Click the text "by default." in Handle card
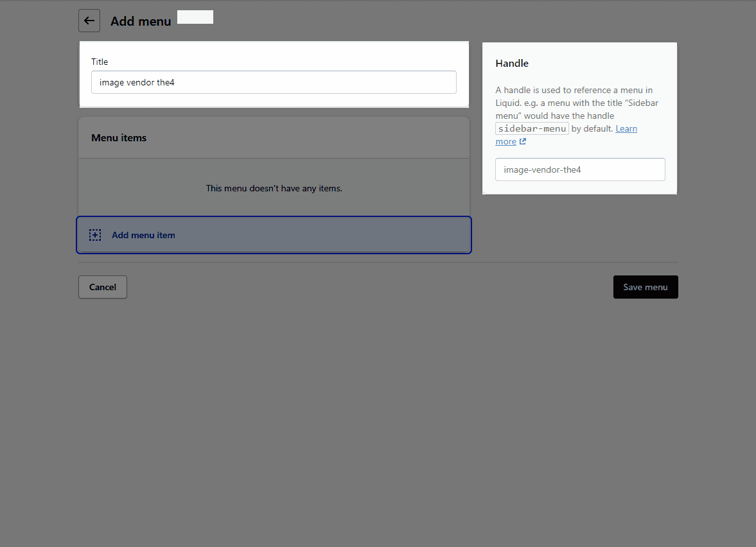 592,128
